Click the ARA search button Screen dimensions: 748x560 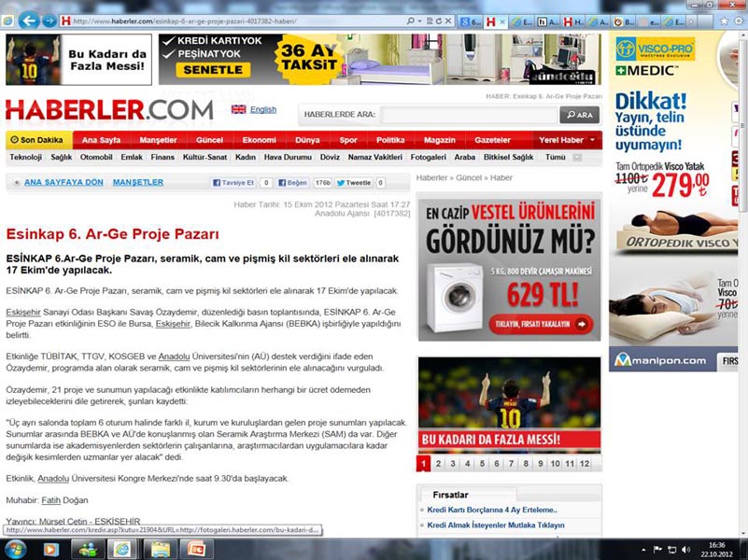point(579,115)
